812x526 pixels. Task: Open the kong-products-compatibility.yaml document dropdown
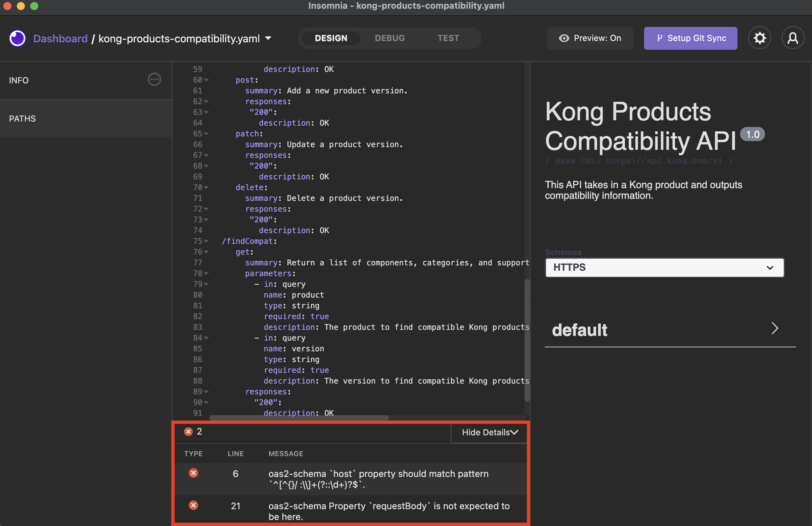(x=268, y=38)
